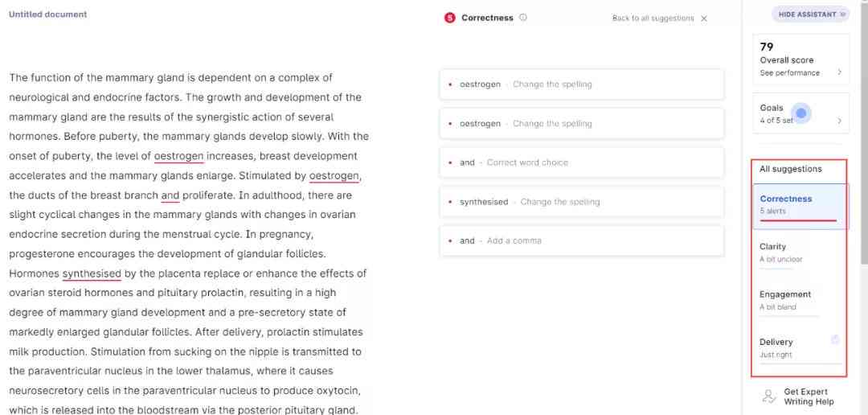Click the Get Expert Writing Help icon
868x415 pixels.
(769, 397)
